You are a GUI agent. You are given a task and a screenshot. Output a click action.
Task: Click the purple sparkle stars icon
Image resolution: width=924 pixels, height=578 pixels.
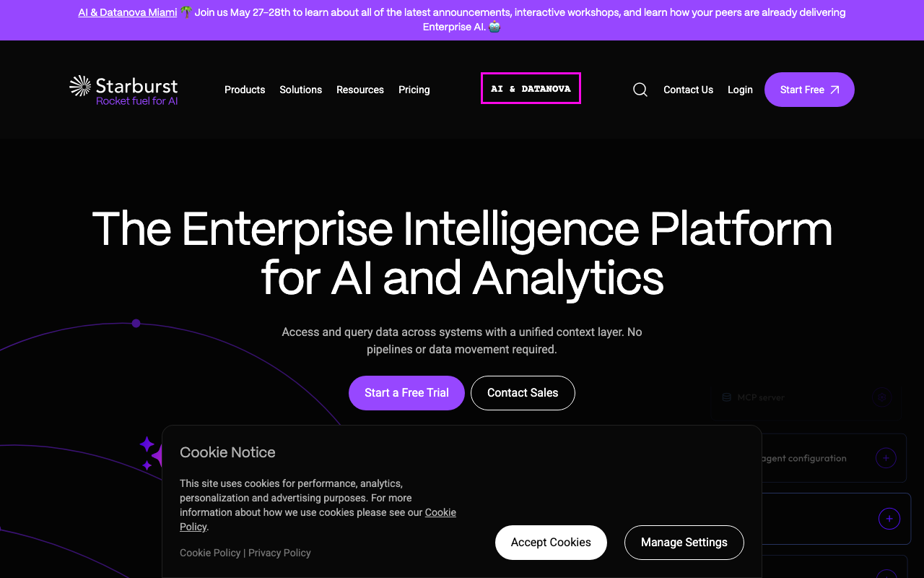(150, 452)
